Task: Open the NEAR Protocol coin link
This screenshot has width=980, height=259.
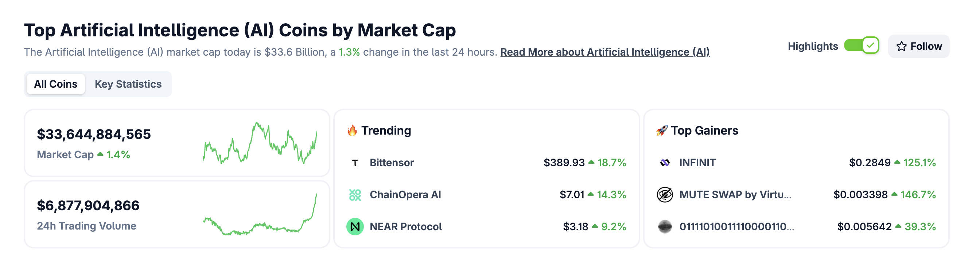Action: 405,227
